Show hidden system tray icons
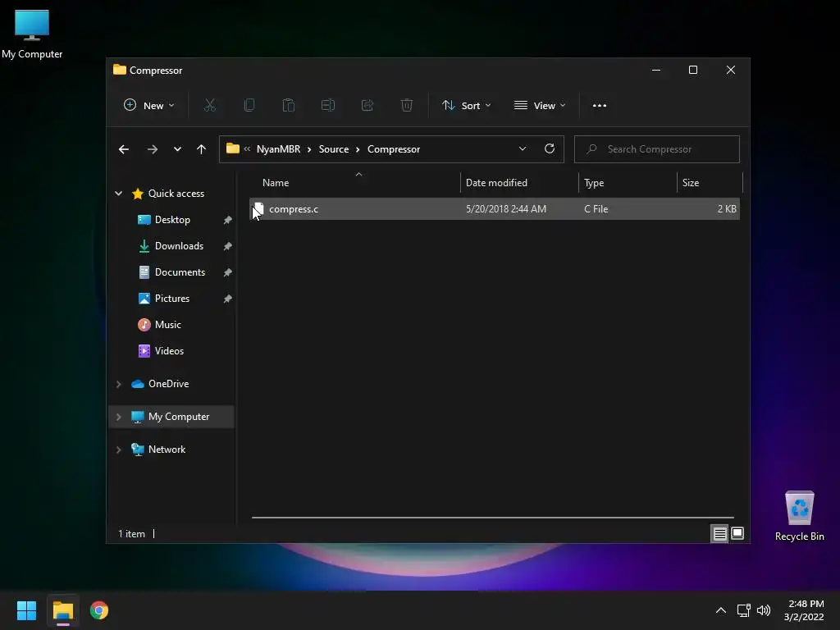840x630 pixels. [x=721, y=610]
